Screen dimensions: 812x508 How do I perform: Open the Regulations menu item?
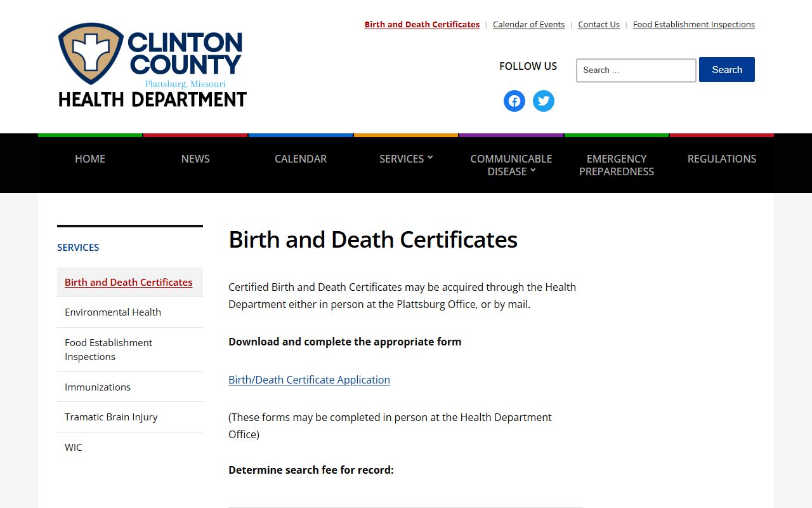[x=722, y=159]
